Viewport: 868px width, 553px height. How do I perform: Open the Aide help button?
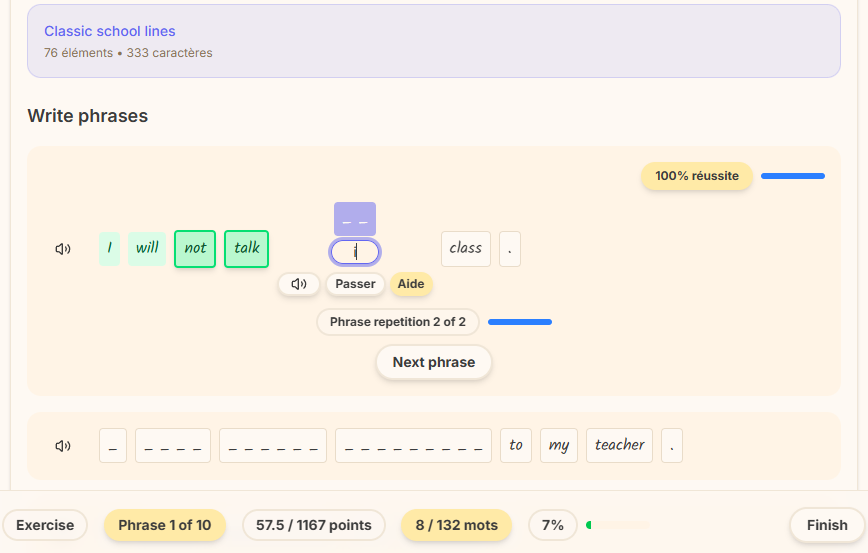[x=411, y=284]
